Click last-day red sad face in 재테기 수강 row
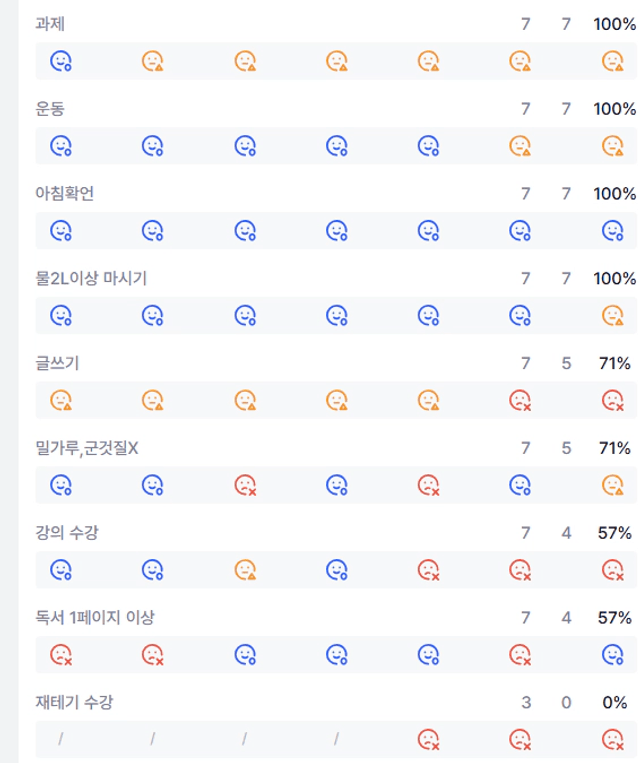The image size is (640, 763). (613, 740)
